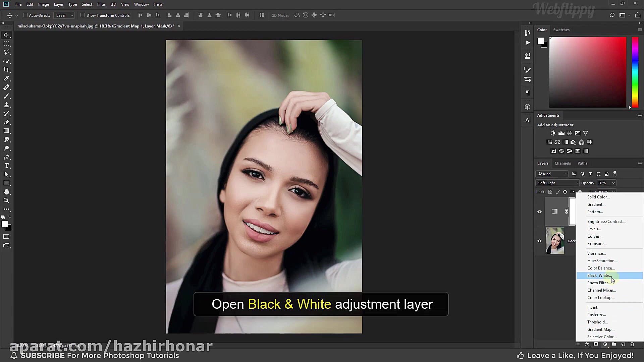The width and height of the screenshot is (644, 362).
Task: Click Brightness/Contrast icon in Adjustments panel
Action: (x=553, y=133)
